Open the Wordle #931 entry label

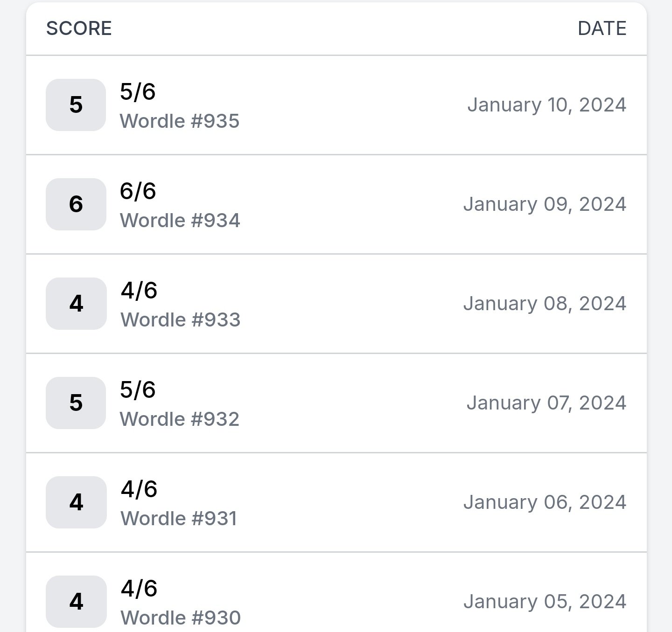[x=179, y=519]
